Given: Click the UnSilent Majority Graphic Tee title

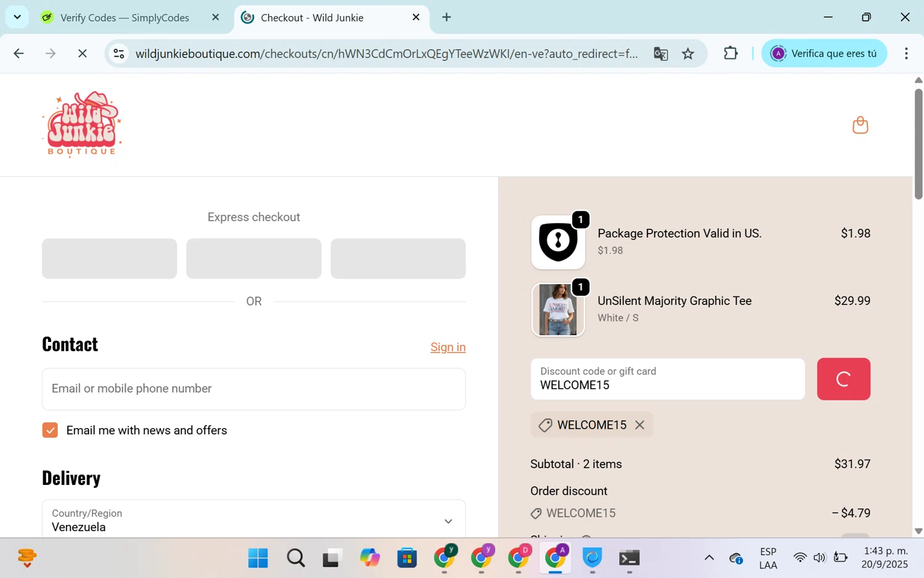Looking at the screenshot, I should (675, 301).
